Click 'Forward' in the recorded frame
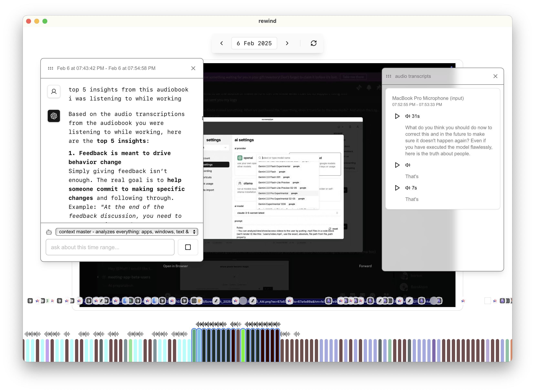This screenshot has height=392, width=535. tap(365, 266)
